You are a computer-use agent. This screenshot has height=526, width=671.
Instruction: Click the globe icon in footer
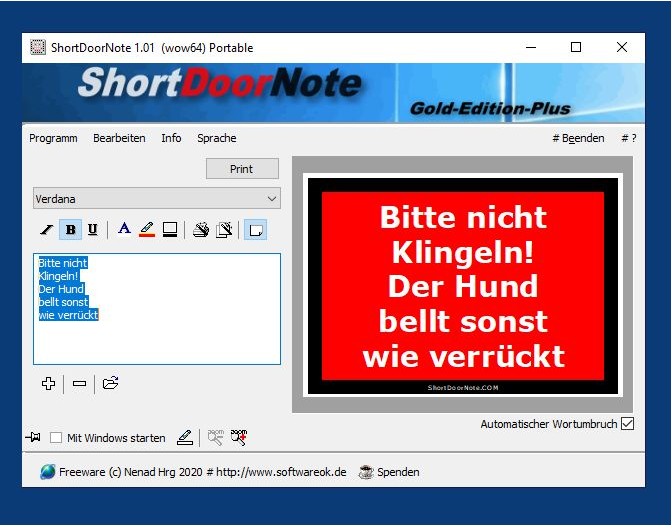tap(48, 472)
